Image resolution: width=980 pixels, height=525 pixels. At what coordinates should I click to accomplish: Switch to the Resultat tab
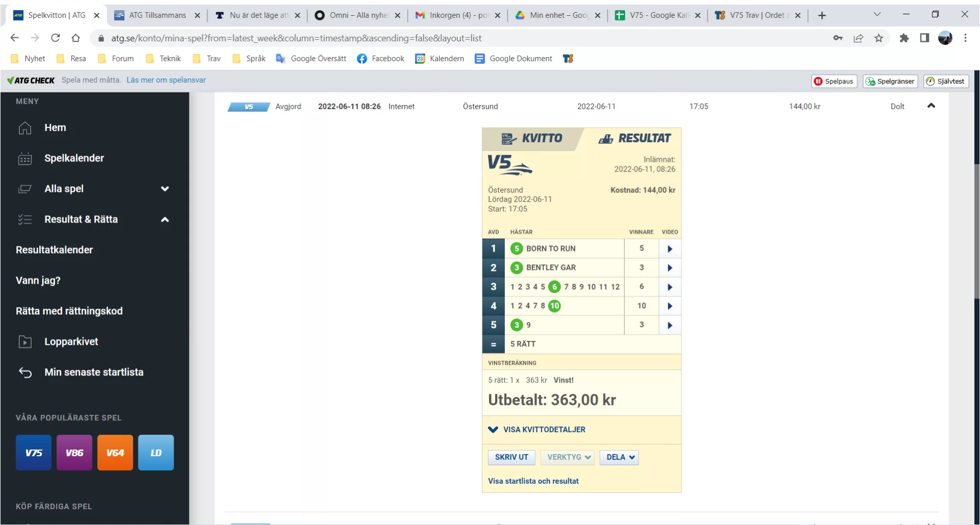click(634, 139)
